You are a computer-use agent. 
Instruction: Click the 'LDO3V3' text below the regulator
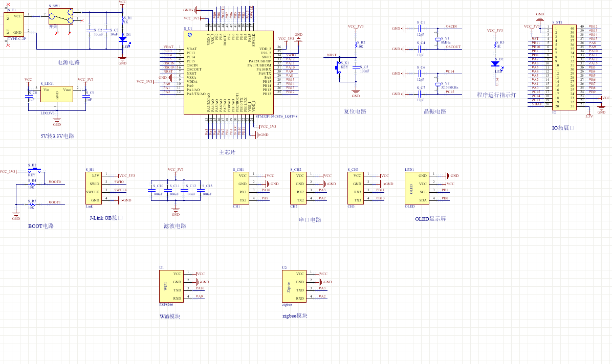coord(48,113)
